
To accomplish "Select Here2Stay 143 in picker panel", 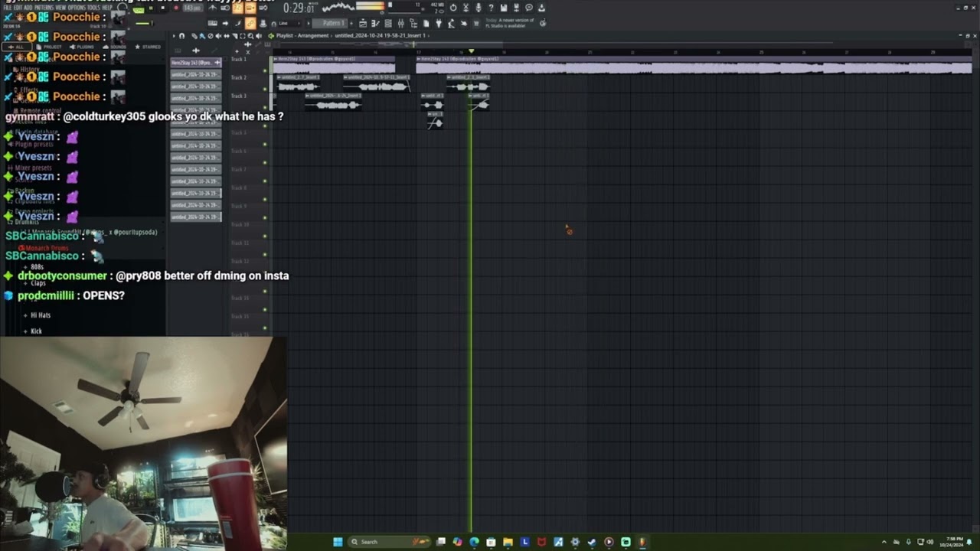I will pos(196,63).
